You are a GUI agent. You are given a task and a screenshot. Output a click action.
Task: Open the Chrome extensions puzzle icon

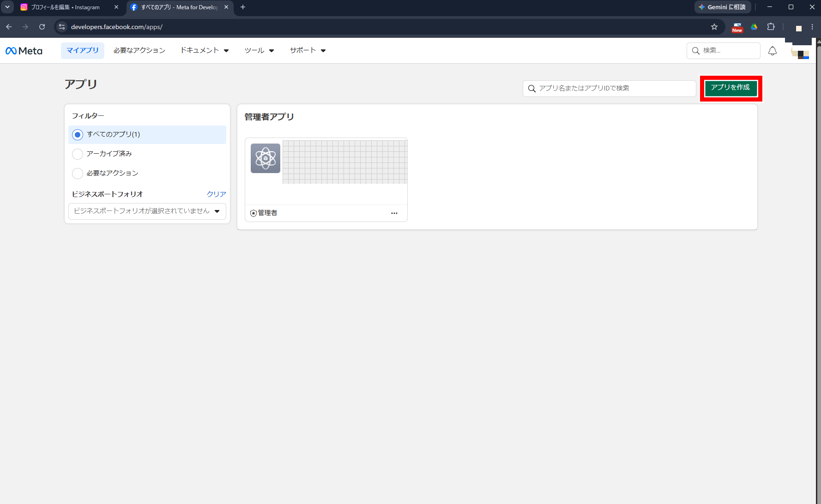[x=771, y=27]
